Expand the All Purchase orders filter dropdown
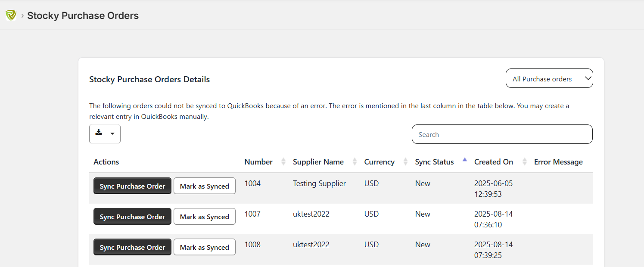 (x=549, y=79)
